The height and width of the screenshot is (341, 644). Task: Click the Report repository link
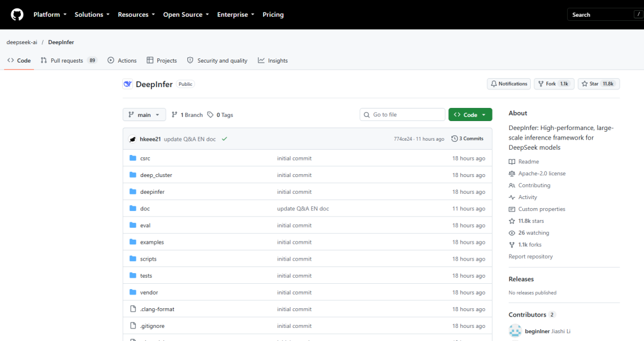point(531,257)
